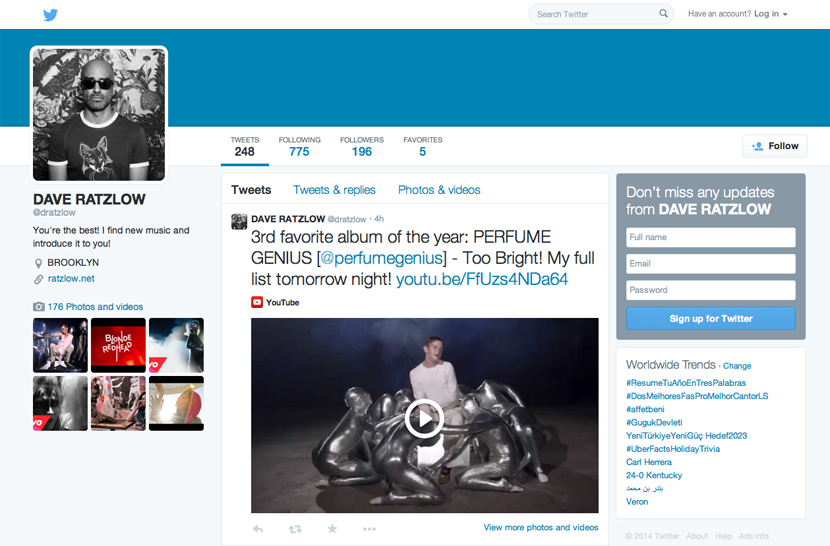This screenshot has height=546, width=830.
Task: Click the tweet author's small avatar
Action: pyautogui.click(x=239, y=221)
